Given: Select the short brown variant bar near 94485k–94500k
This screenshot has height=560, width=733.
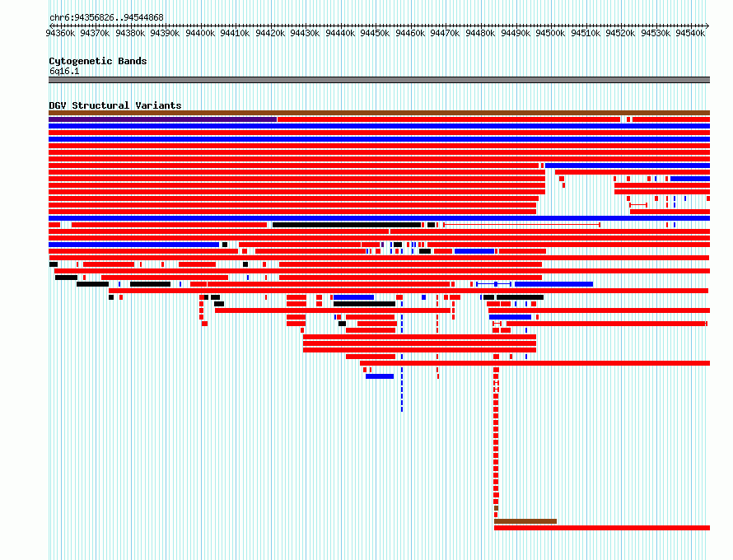Looking at the screenshot, I should (x=525, y=521).
